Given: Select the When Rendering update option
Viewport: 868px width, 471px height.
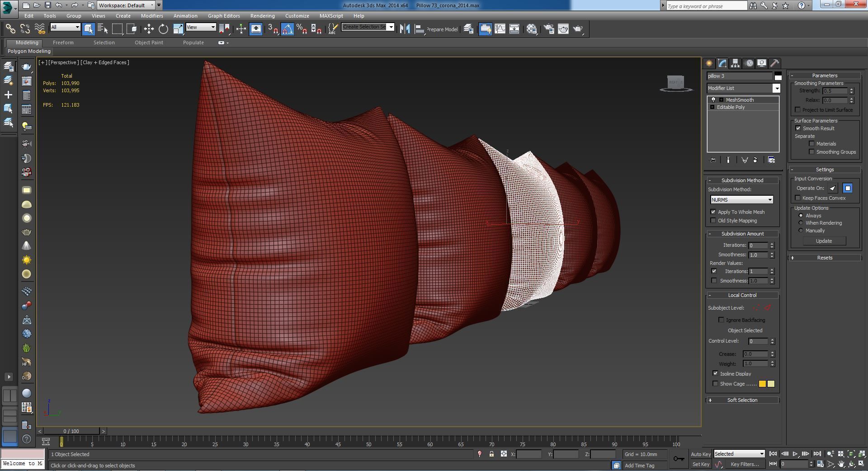Looking at the screenshot, I should click(x=801, y=223).
